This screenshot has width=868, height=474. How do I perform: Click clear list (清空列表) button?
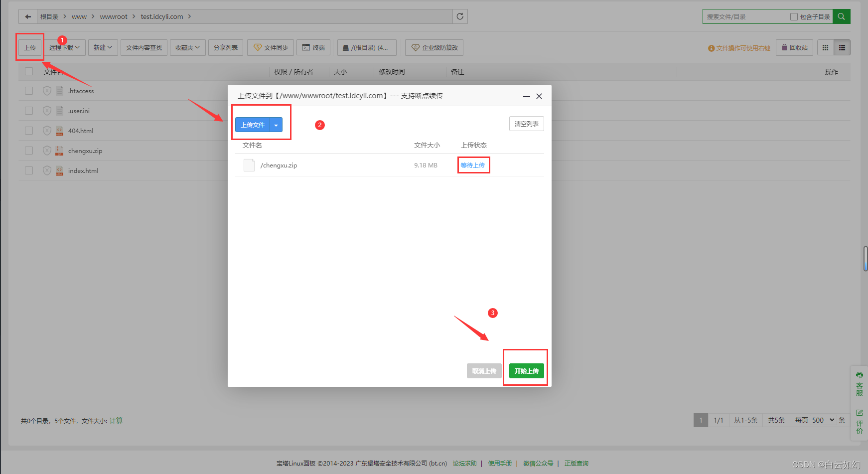coord(527,124)
